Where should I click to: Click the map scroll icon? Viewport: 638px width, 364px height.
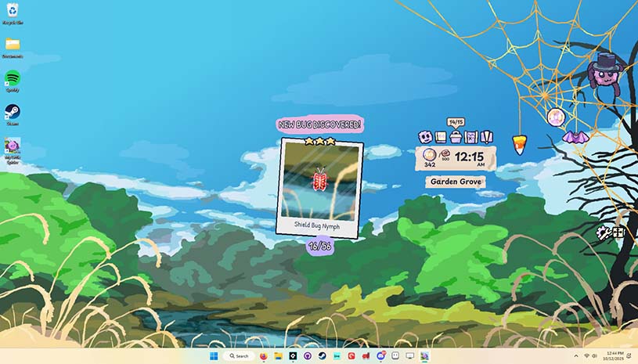tap(470, 137)
